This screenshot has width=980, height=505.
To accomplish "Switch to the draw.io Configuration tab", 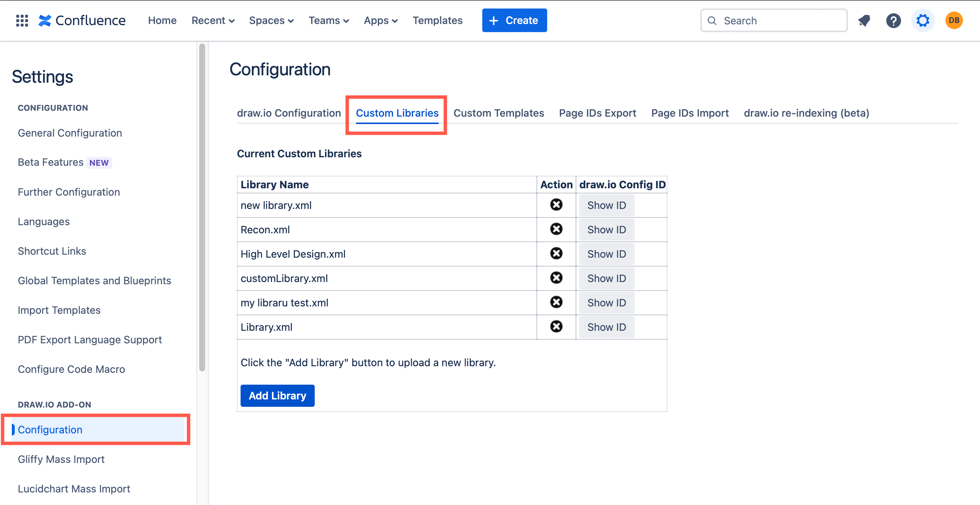I will coord(289,113).
